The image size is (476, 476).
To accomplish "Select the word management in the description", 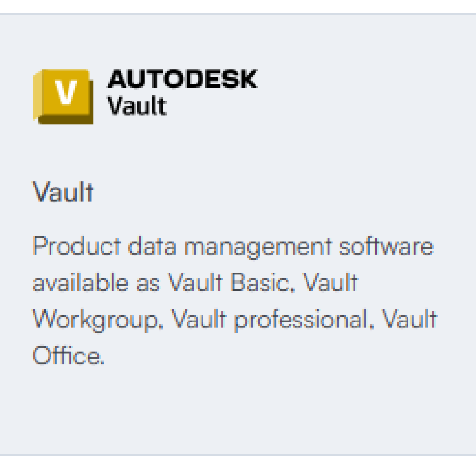I will (x=258, y=246).
